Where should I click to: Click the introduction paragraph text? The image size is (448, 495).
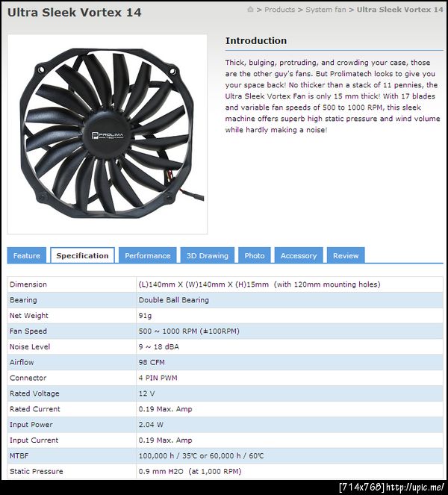(x=332, y=96)
